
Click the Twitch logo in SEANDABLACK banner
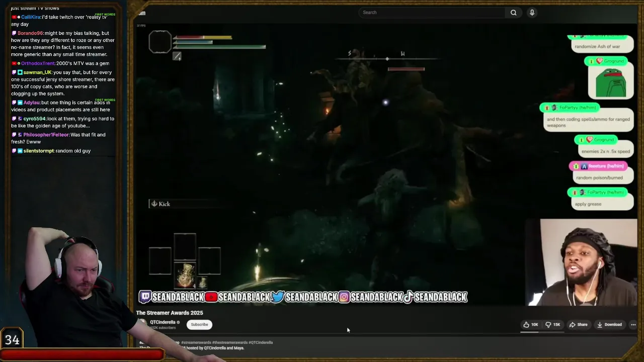click(x=145, y=297)
